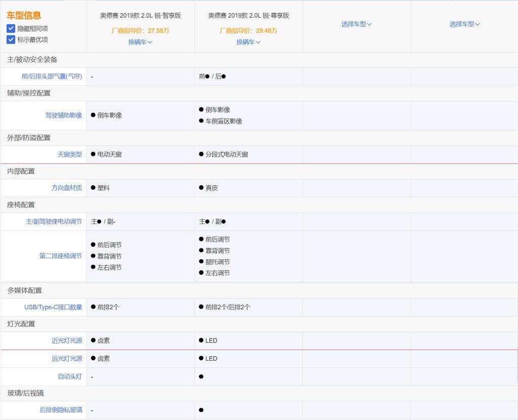Click the 外部/防盗配置 section header
Viewport: 518px width, 420px height.
29,138
